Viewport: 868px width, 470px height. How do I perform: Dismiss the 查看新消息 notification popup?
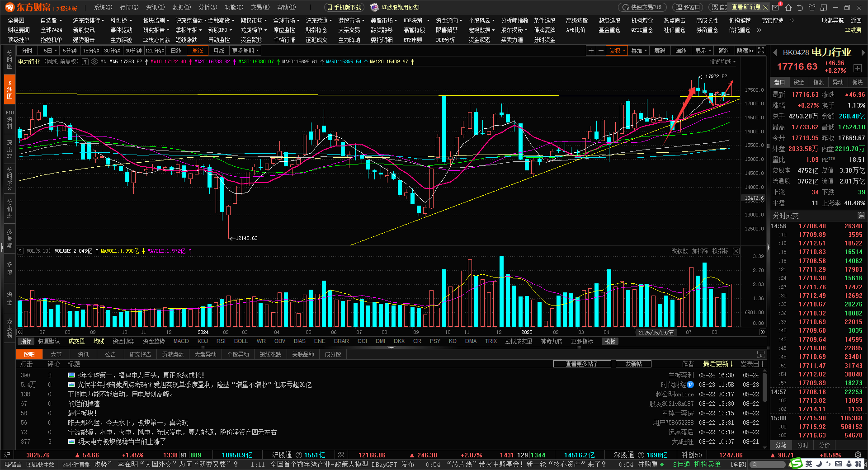[765, 7]
